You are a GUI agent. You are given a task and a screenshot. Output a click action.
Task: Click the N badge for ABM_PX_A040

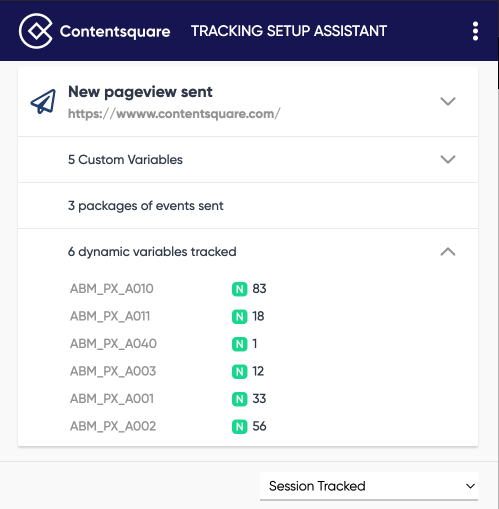click(x=239, y=344)
